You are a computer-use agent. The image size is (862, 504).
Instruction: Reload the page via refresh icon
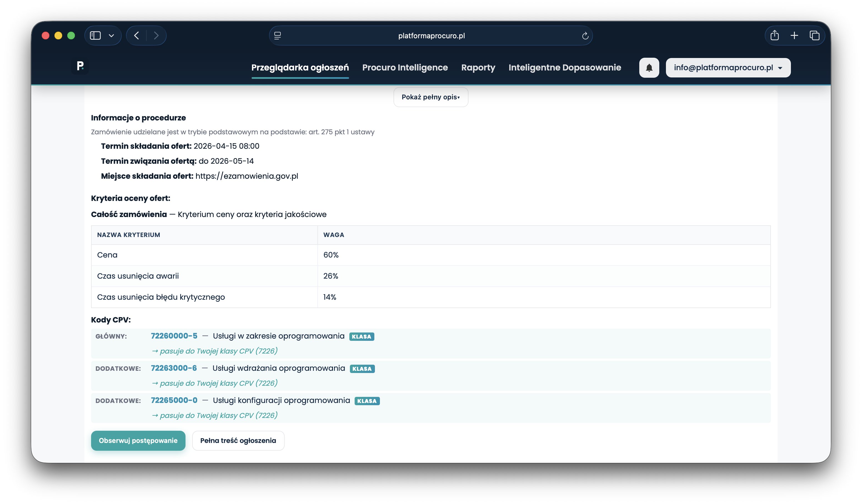pyautogui.click(x=585, y=36)
